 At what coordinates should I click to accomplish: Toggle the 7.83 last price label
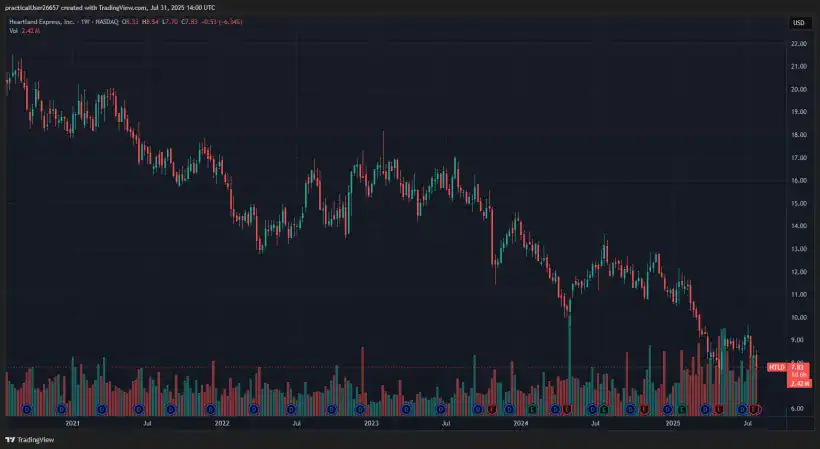coord(799,367)
